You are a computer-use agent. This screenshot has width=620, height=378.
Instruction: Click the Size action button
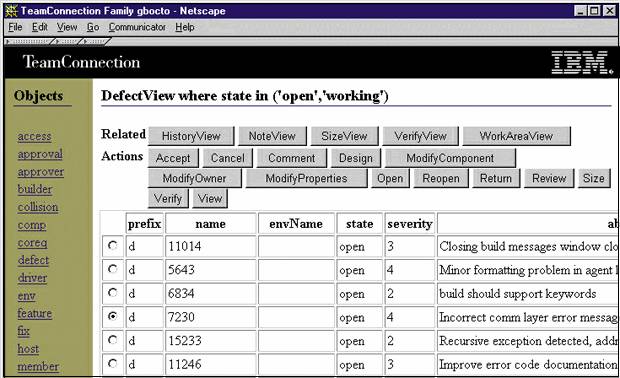click(594, 178)
